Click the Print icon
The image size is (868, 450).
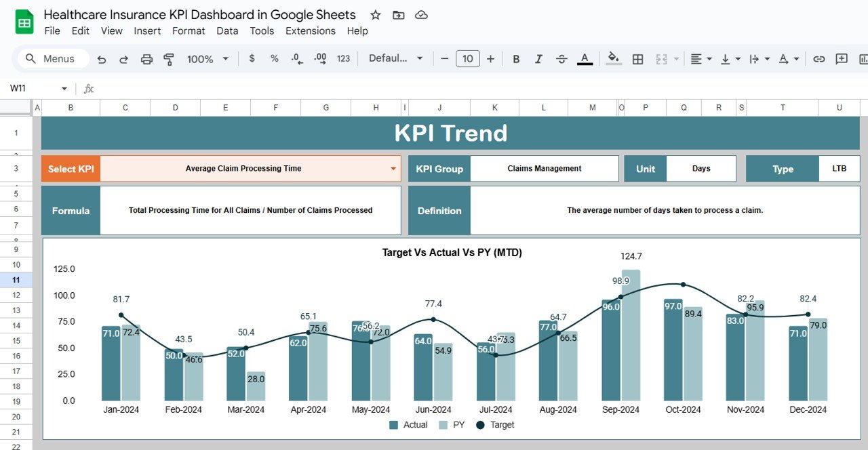pyautogui.click(x=146, y=59)
